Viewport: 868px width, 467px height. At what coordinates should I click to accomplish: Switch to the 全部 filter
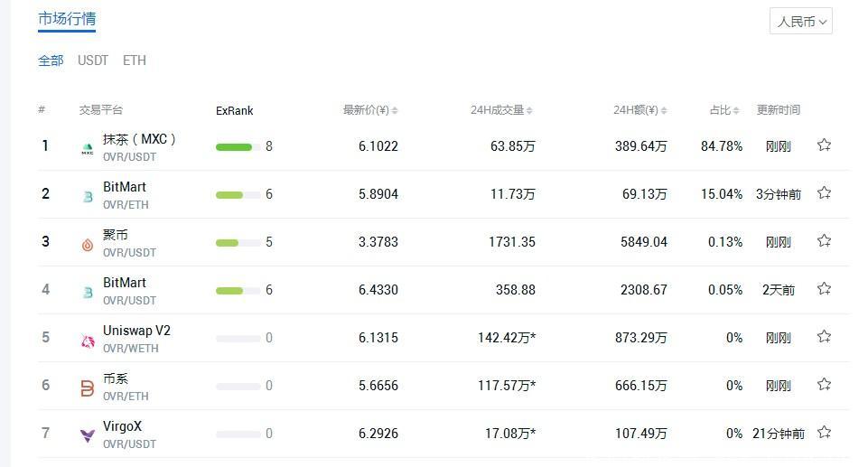point(51,61)
